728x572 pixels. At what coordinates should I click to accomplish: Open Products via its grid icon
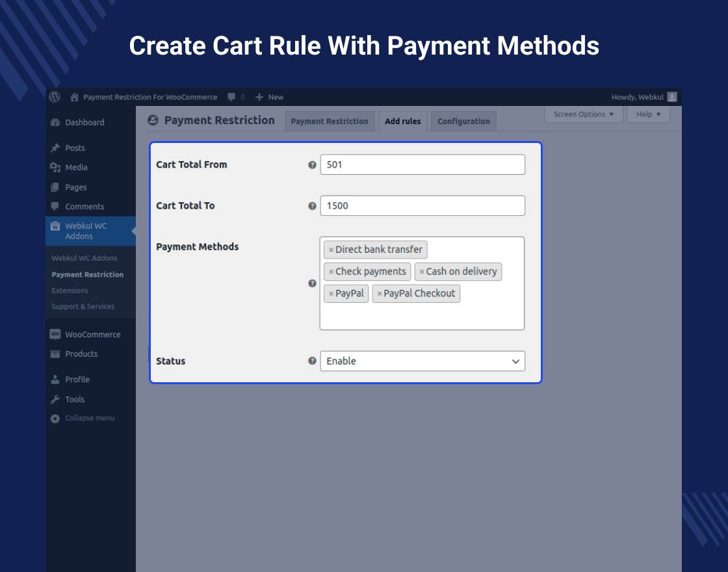[x=55, y=354]
